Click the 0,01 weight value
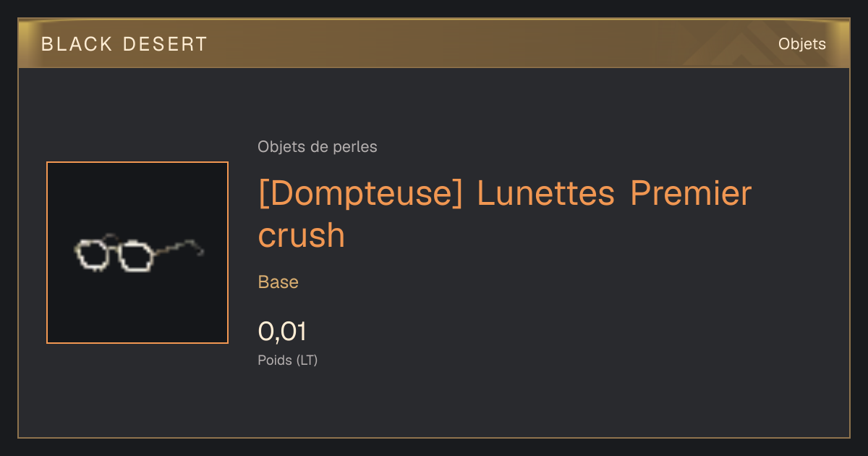This screenshot has width=868, height=456. tap(282, 332)
